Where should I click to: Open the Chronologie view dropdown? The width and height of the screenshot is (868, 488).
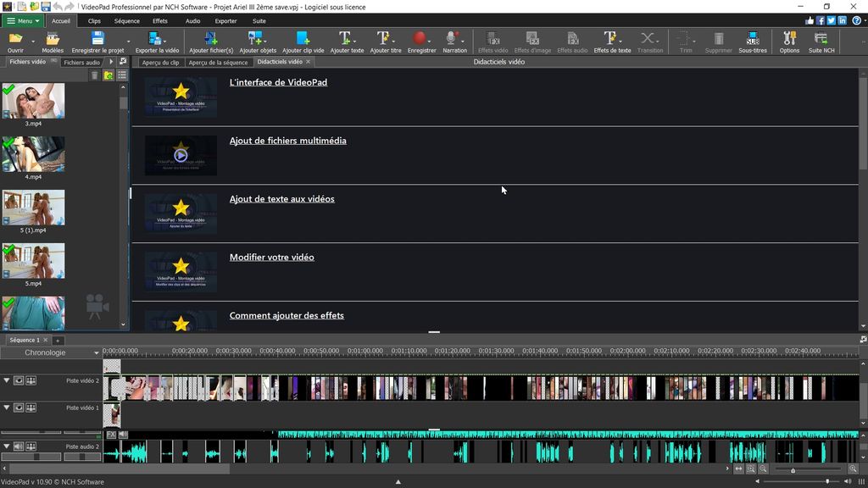(x=96, y=352)
